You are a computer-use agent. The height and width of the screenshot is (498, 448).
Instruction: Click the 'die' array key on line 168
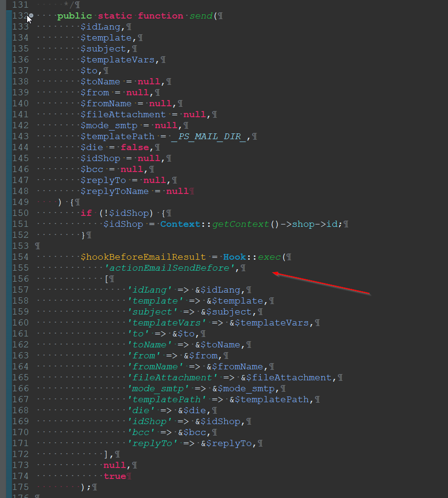coord(141,410)
